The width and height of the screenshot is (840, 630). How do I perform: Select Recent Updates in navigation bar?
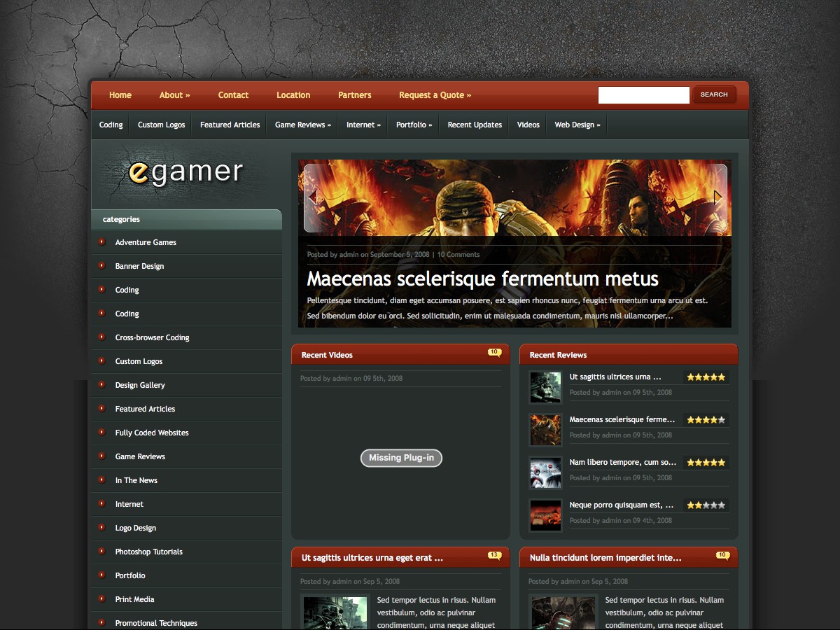tap(475, 125)
